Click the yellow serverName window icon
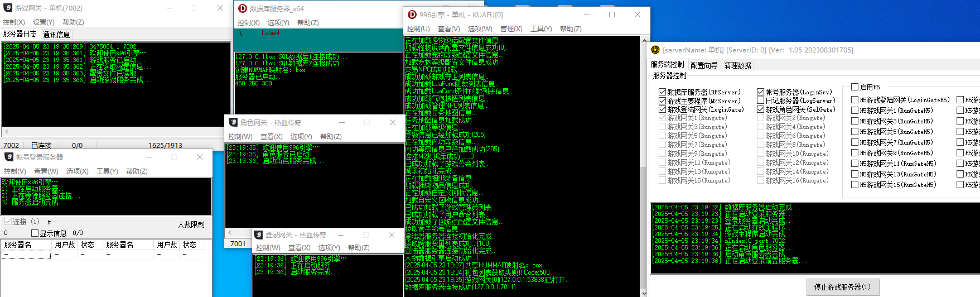 click(x=655, y=50)
